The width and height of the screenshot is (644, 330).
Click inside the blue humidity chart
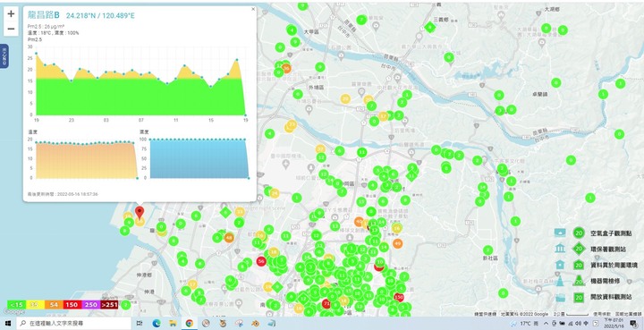pyautogui.click(x=199, y=159)
